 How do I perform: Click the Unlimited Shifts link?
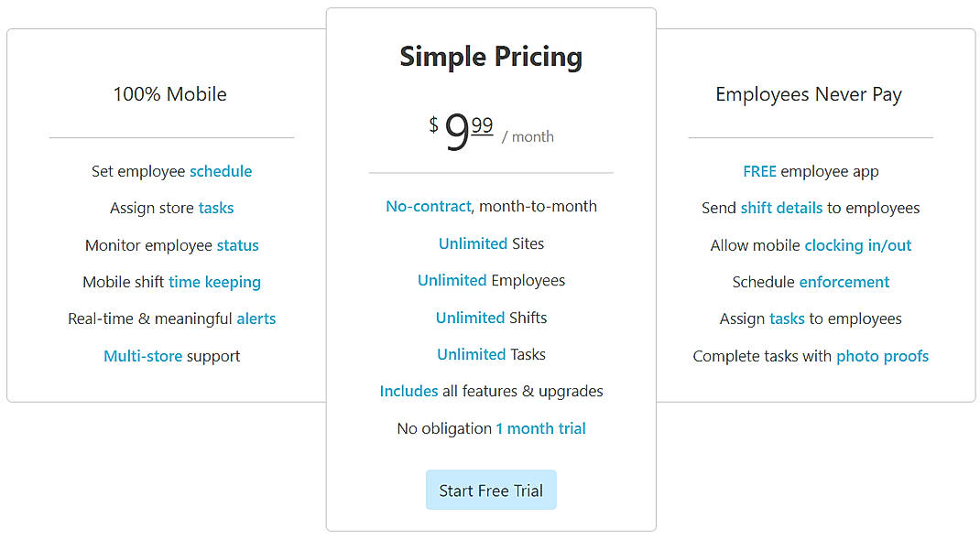click(x=470, y=318)
